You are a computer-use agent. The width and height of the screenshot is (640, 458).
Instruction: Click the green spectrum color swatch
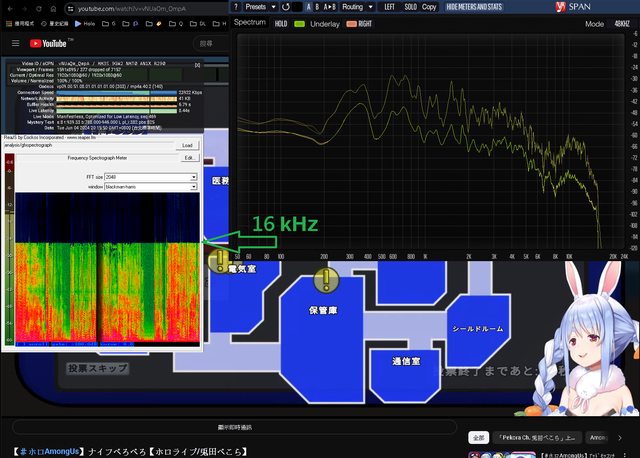click(300, 24)
